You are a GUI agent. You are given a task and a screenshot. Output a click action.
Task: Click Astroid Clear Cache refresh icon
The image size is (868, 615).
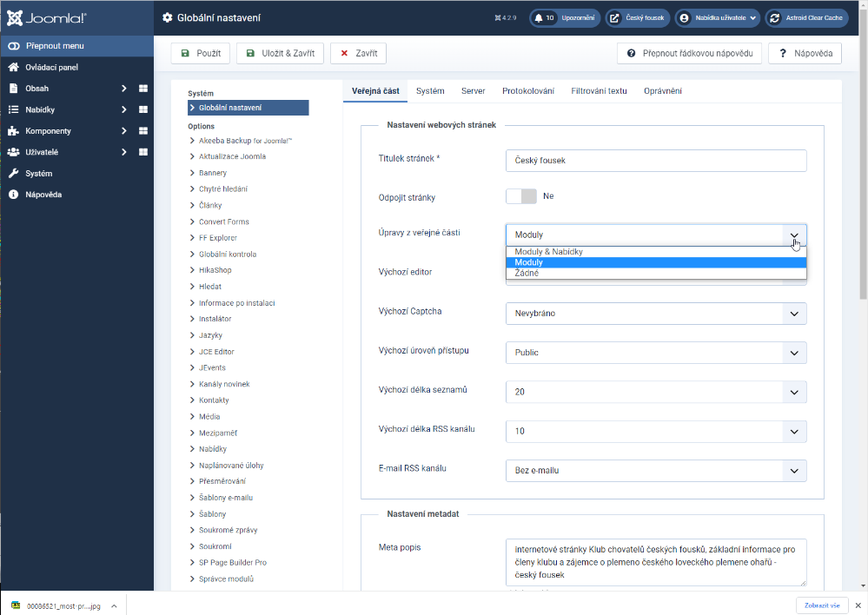tap(774, 17)
